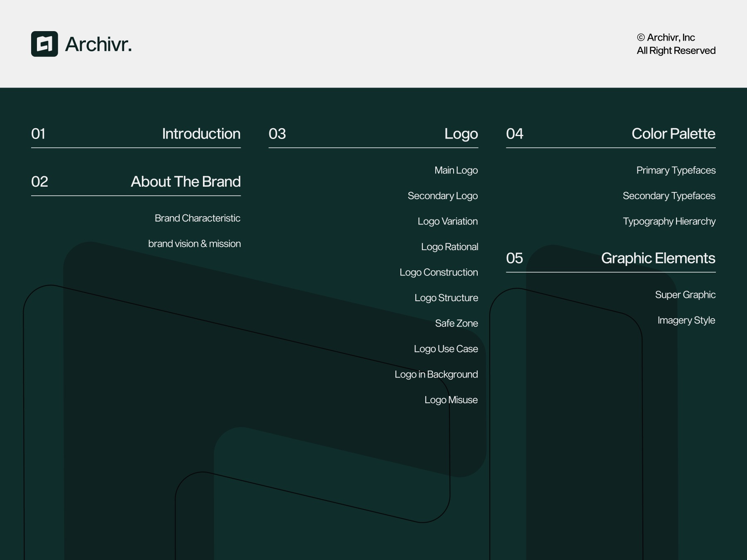
Task: Select the 01 Introduction section
Action: coord(201,134)
